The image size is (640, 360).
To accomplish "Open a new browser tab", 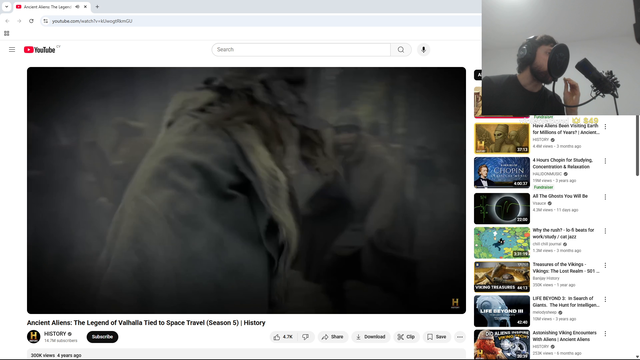I will [x=97, y=7].
